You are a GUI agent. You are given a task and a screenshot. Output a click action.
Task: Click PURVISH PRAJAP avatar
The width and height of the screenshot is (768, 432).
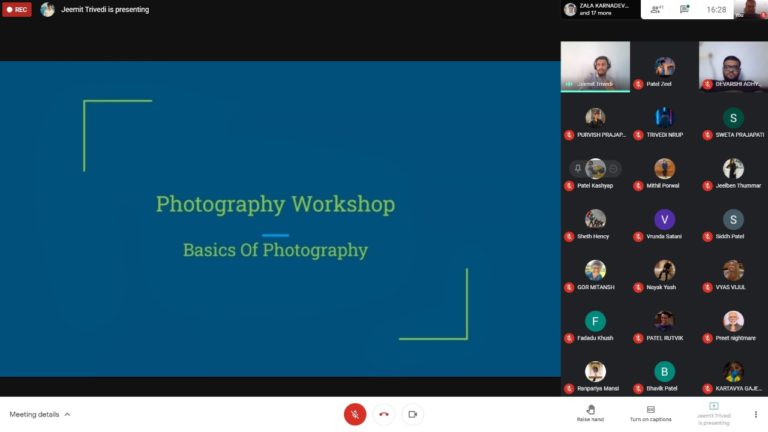click(595, 118)
